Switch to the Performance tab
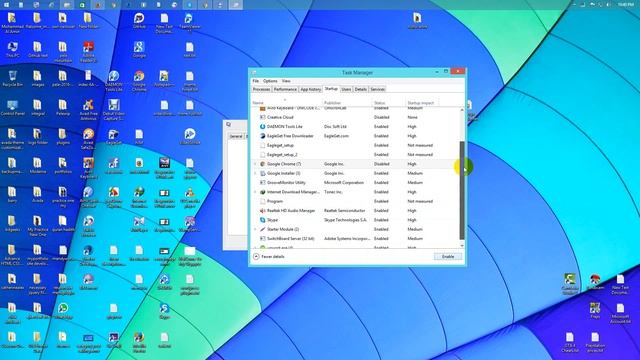 [x=285, y=89]
